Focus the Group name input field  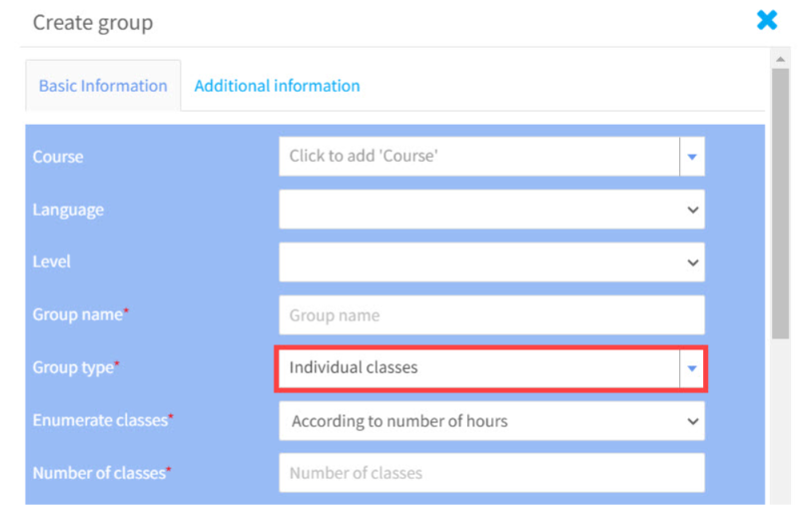pyautogui.click(x=491, y=314)
